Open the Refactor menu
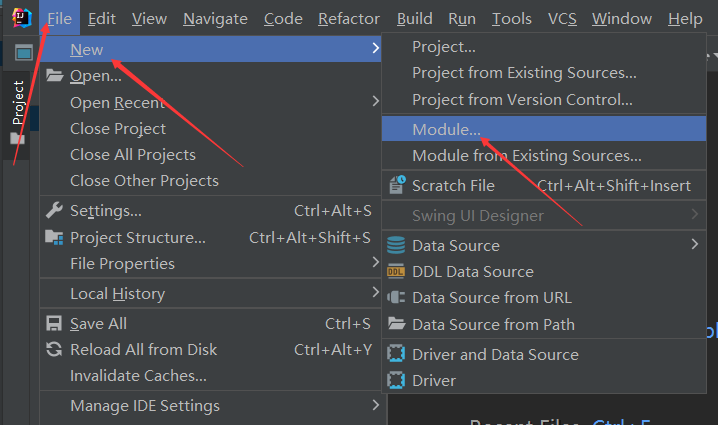The image size is (718, 425). [x=349, y=19]
